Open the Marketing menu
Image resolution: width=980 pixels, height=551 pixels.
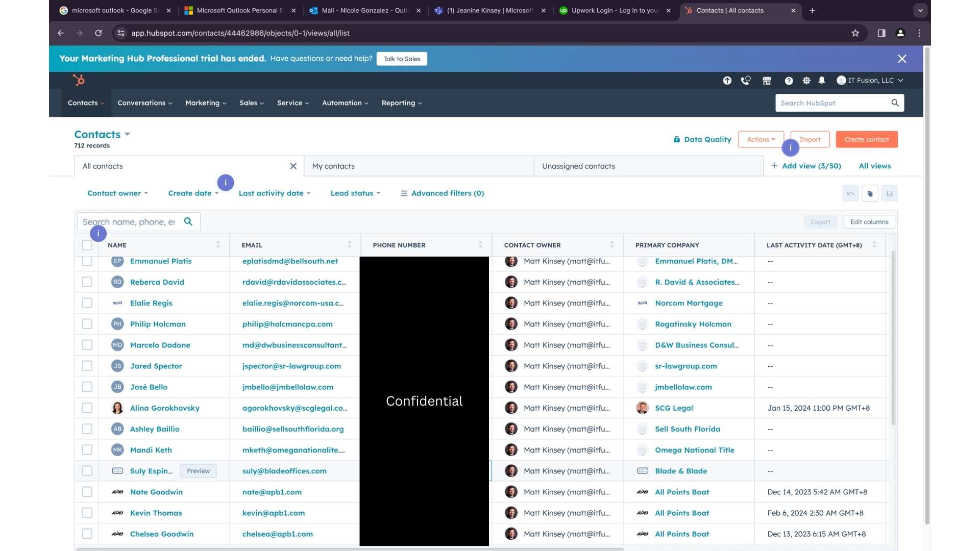click(206, 103)
